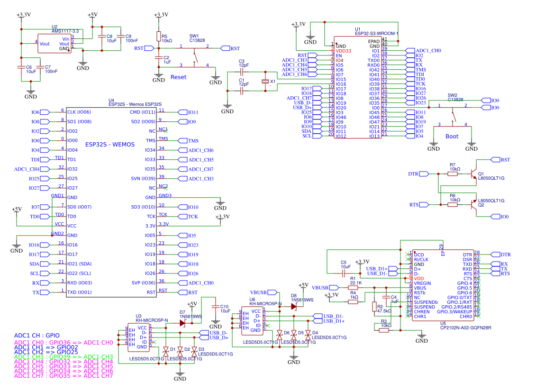
Task: Click the D7 1N5819WS diode
Action: (x=182, y=323)
